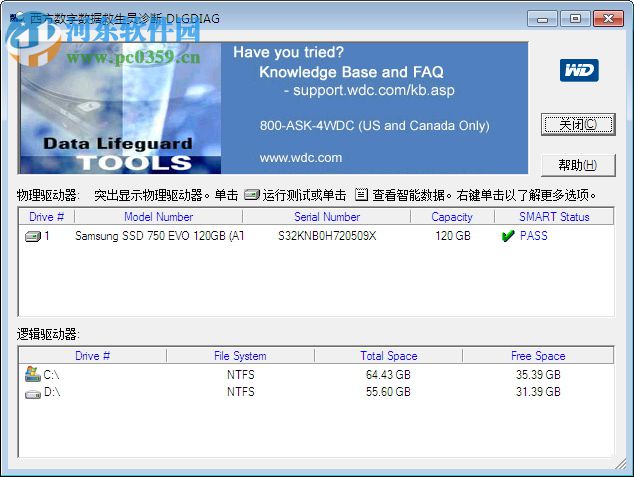The width and height of the screenshot is (634, 477).
Task: Click the PASS SMART status text
Action: [534, 236]
